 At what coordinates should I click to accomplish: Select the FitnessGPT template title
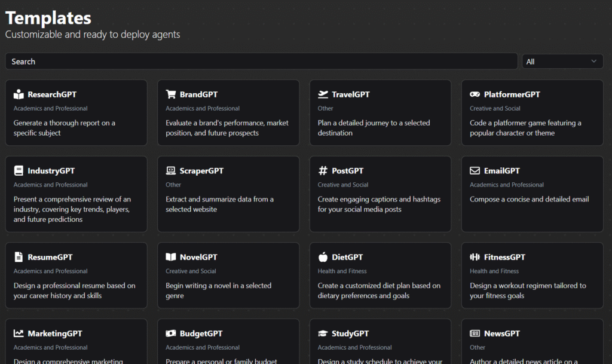(504, 257)
